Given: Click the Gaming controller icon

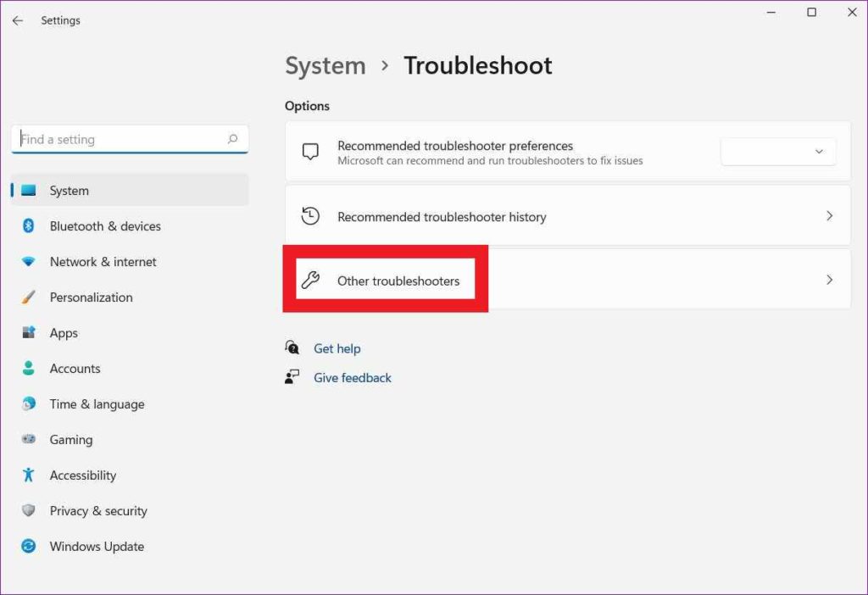Looking at the screenshot, I should tap(28, 439).
